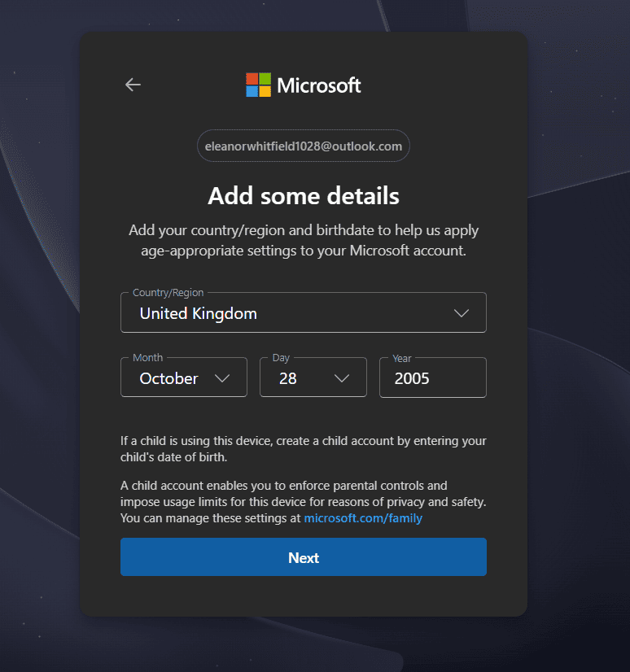
Task: Click the age-appropriate settings description text
Action: (x=304, y=241)
